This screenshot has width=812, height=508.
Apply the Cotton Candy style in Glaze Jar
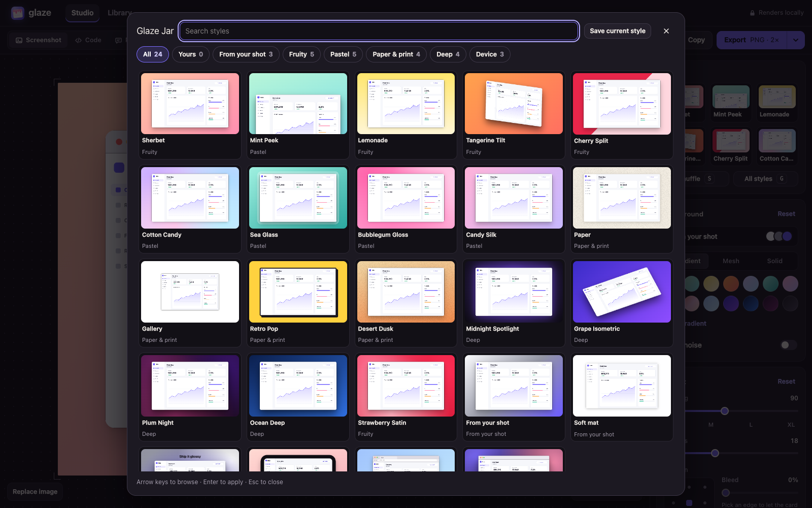190,209
